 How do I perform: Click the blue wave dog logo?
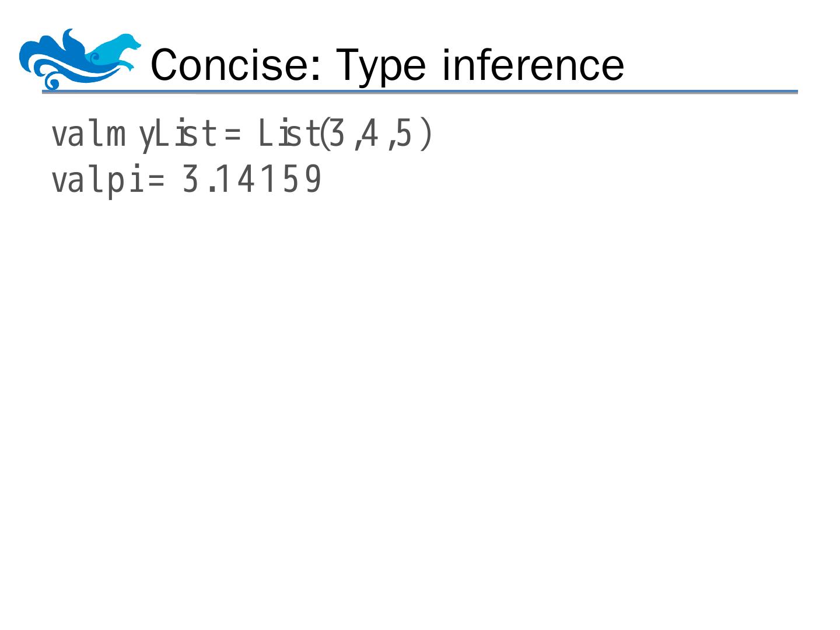79,60
